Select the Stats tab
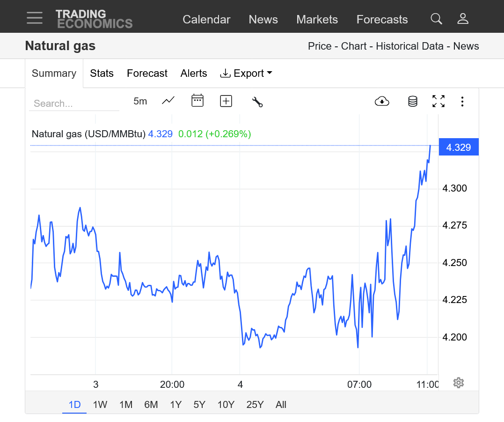 102,74
